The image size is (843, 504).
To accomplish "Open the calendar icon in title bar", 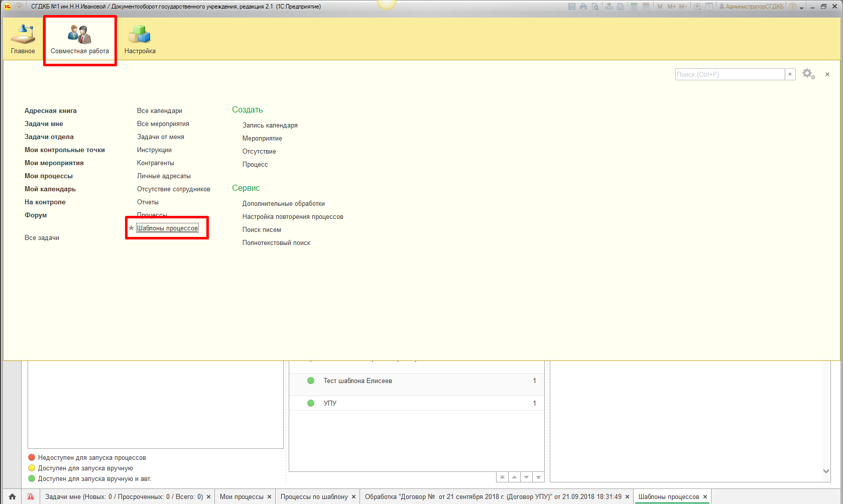I will pos(646,7).
